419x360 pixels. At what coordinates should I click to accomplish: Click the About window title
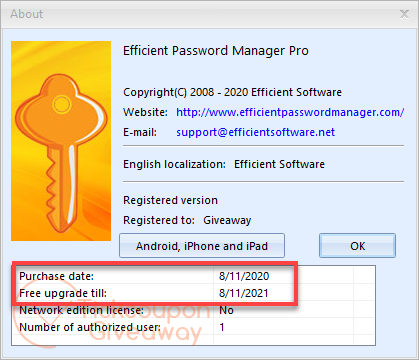[27, 14]
